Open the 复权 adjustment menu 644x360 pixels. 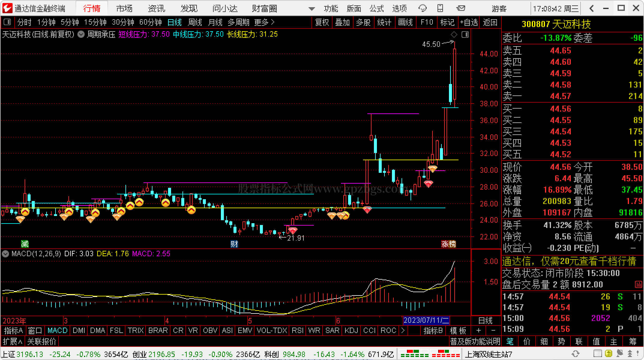[322, 22]
